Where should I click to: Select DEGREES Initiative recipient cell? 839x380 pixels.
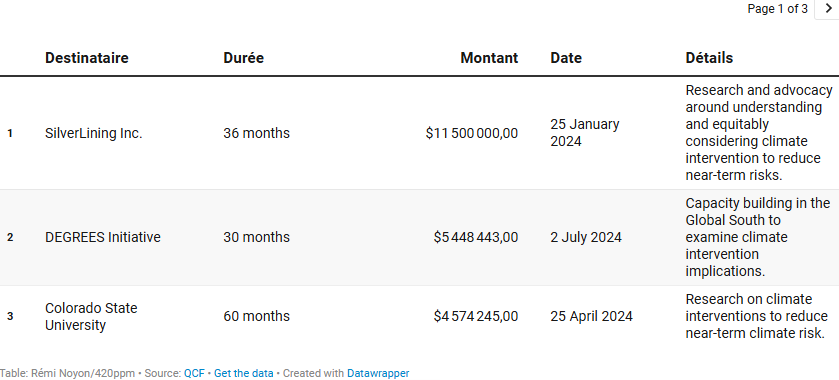103,237
